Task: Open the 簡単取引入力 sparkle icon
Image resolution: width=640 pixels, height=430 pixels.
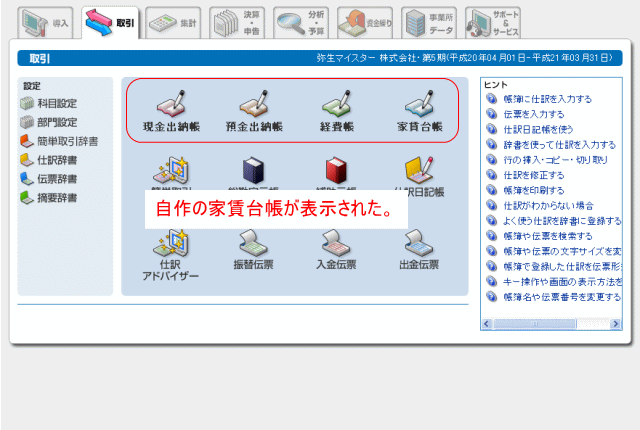Action: [171, 171]
